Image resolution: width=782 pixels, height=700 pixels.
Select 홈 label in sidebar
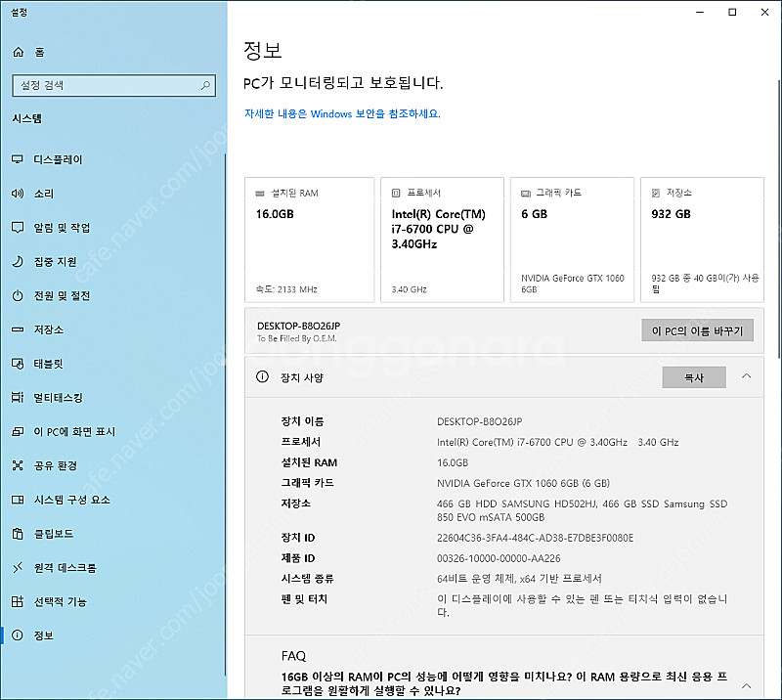point(39,52)
